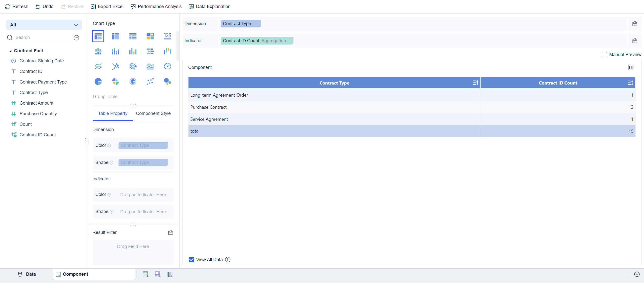
Task: Select the Contract ID field
Action: (31, 71)
